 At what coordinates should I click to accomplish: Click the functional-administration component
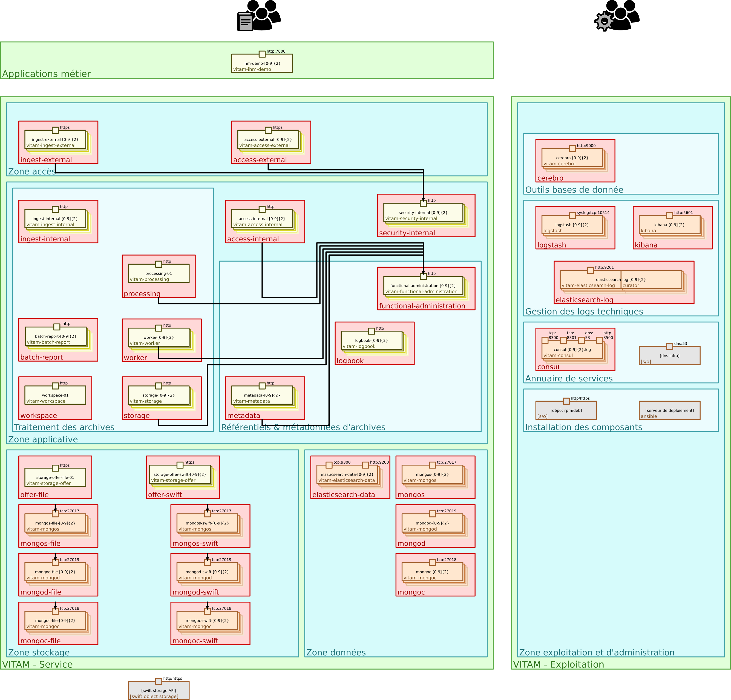pyautogui.click(x=423, y=287)
